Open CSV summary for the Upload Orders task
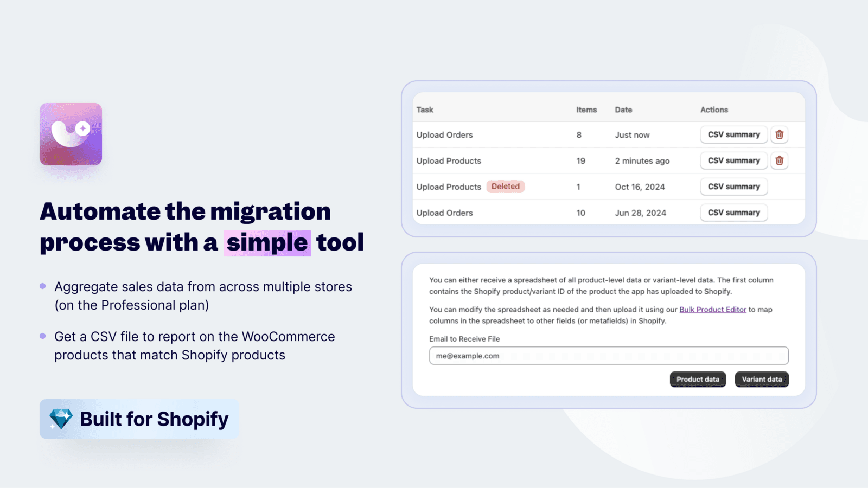The image size is (868, 488). click(733, 134)
